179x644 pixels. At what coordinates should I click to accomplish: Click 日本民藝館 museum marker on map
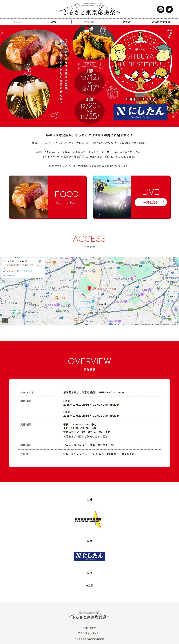[x=58, y=305]
